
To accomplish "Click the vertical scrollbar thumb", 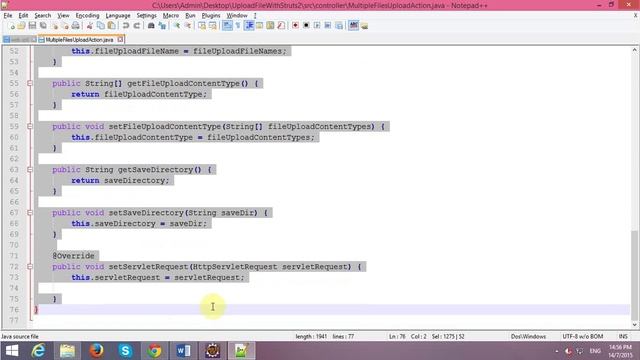I will click(634, 275).
